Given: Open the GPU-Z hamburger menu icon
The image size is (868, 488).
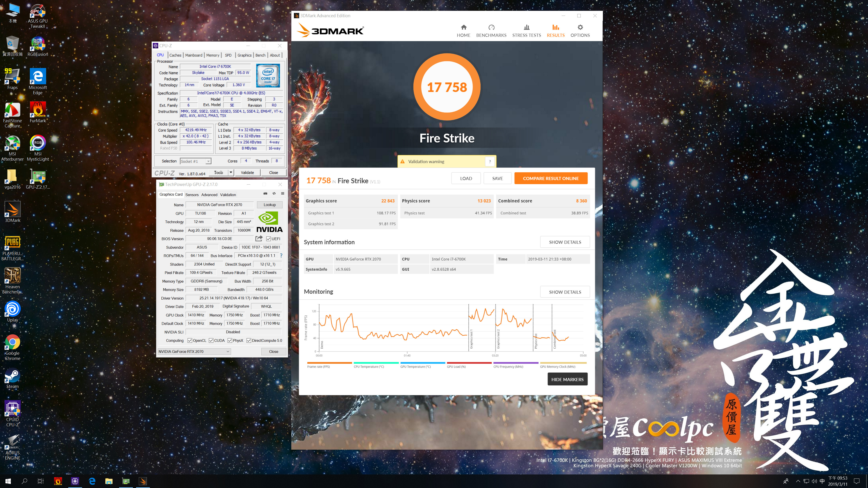Looking at the screenshot, I should (x=282, y=193).
